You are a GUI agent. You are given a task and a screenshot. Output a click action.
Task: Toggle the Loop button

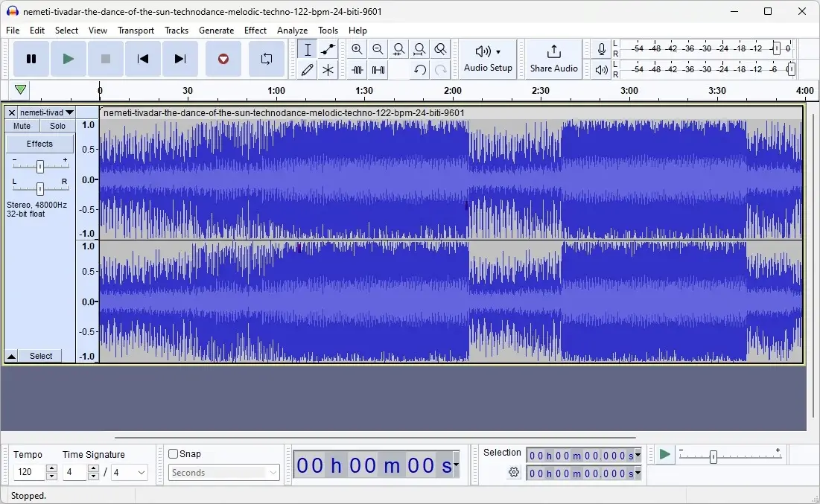pyautogui.click(x=267, y=59)
